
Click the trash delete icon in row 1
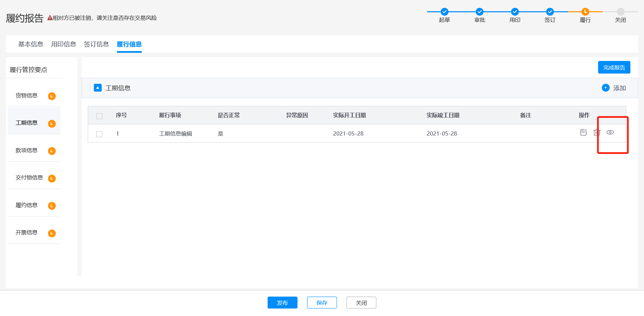[x=596, y=132]
